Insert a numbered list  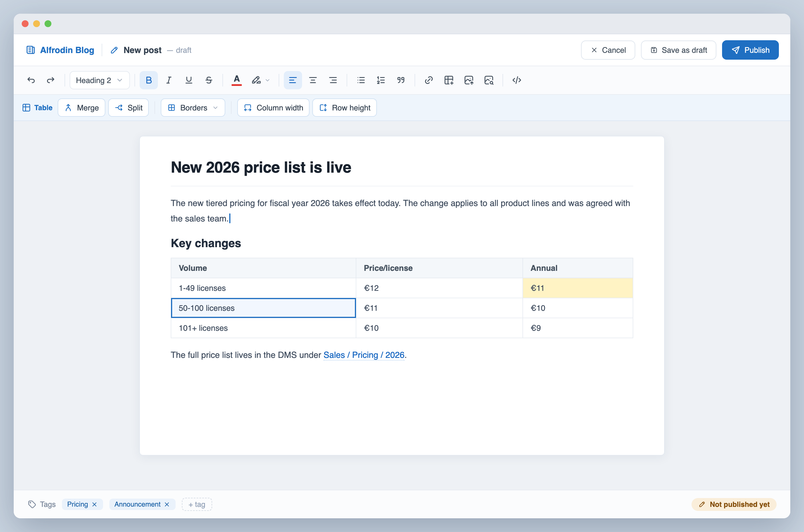point(381,80)
